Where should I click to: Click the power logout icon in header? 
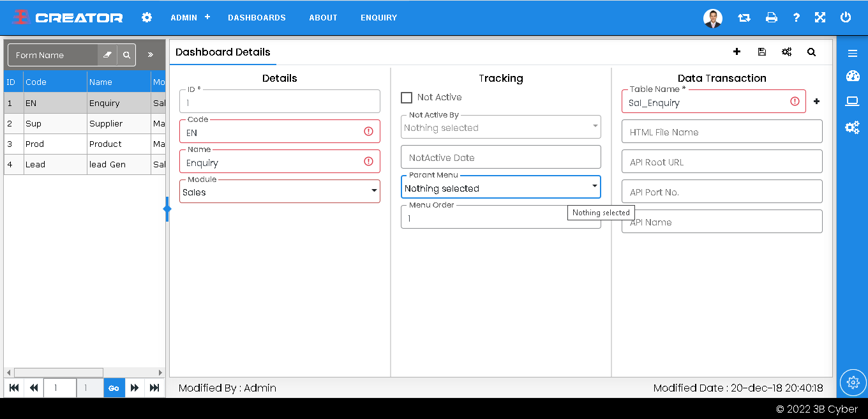(x=846, y=18)
